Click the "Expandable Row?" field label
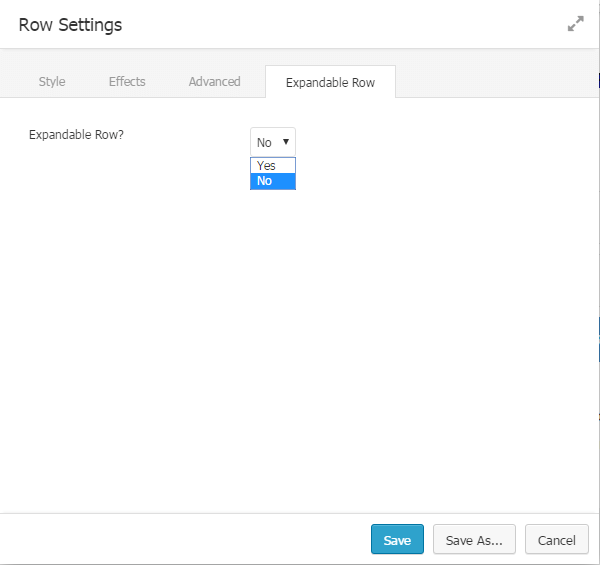The width and height of the screenshot is (600, 565). point(76,134)
